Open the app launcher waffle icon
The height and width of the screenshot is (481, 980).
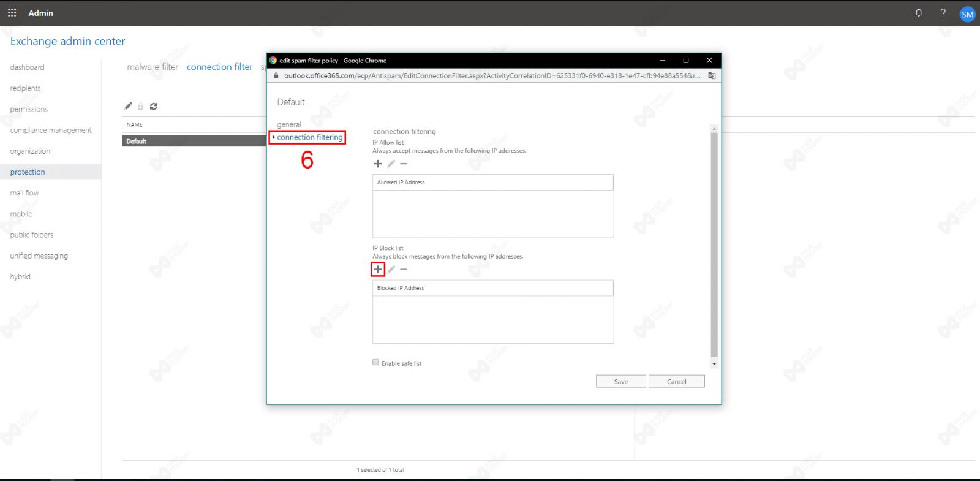tap(12, 12)
